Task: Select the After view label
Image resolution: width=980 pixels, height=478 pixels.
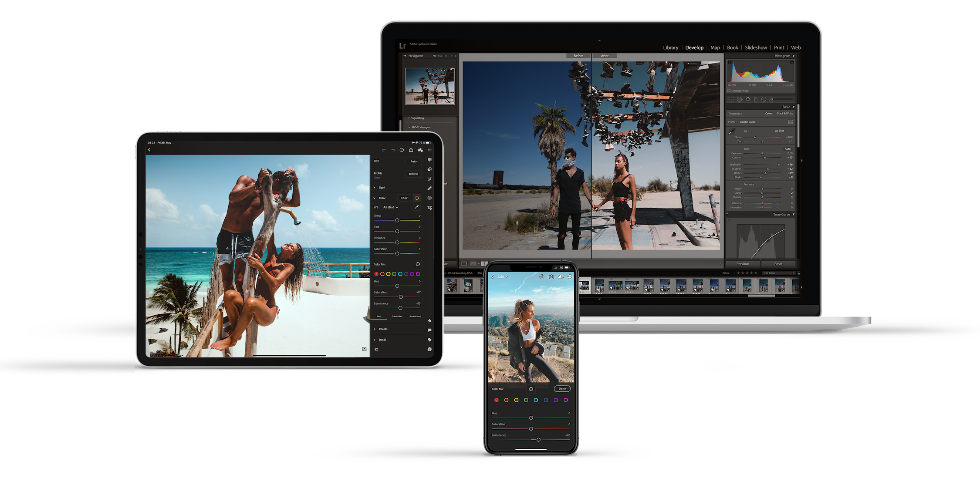Action: point(605,56)
